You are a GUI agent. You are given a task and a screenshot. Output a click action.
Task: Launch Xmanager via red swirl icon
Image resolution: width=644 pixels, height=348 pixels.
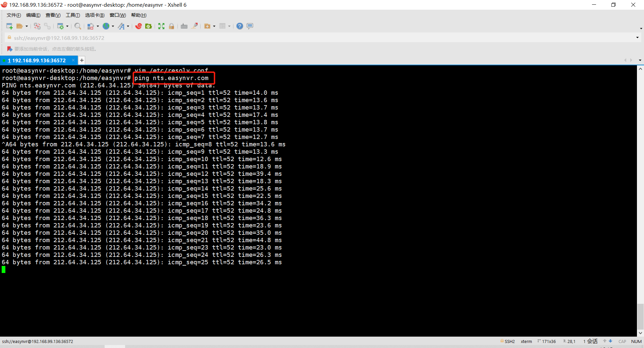pyautogui.click(x=139, y=26)
